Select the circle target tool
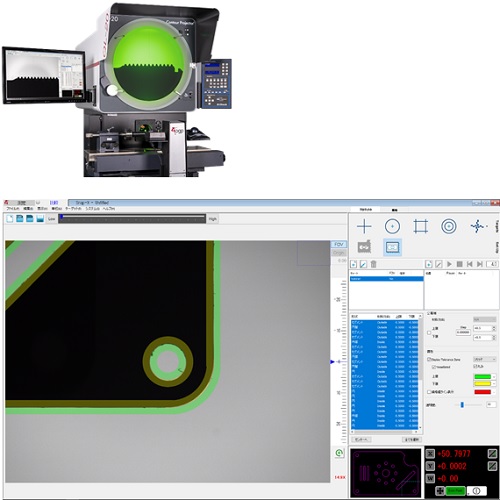The height and width of the screenshot is (500, 500). tap(392, 226)
